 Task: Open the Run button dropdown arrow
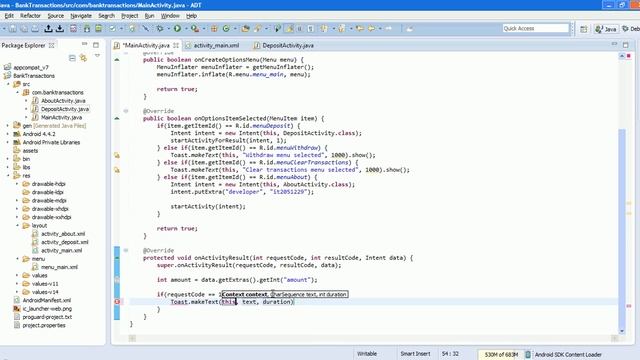pyautogui.click(x=186, y=29)
